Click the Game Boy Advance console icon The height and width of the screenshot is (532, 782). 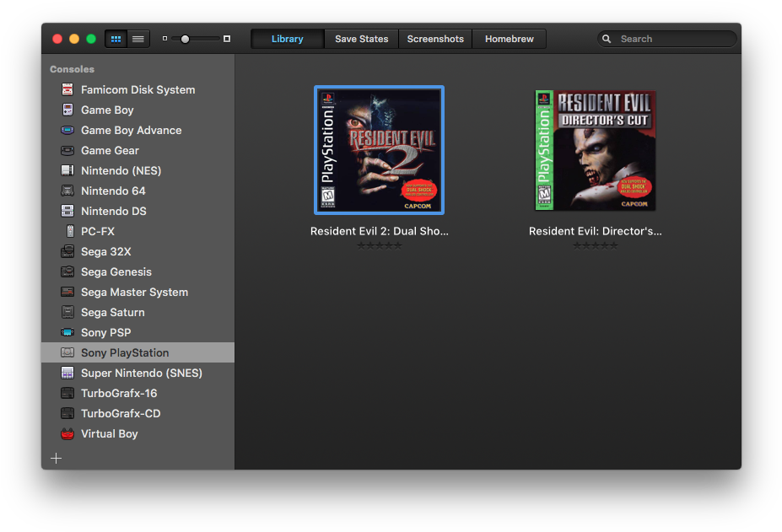(67, 130)
